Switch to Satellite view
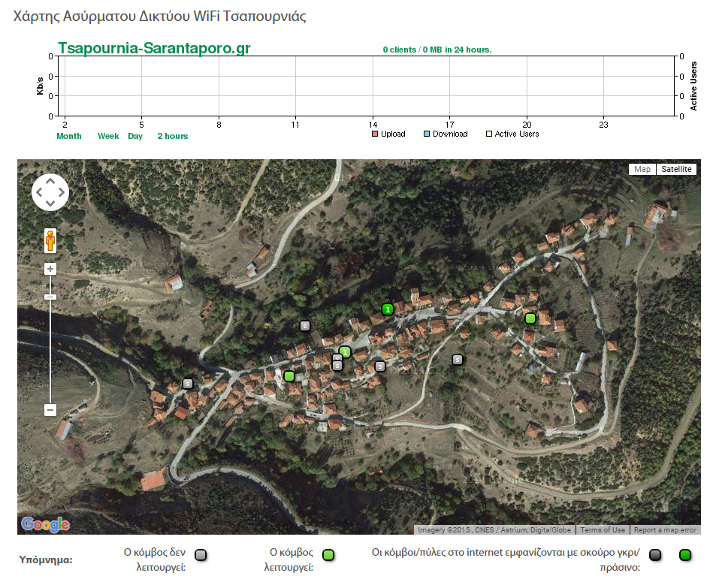The width and height of the screenshot is (716, 588). point(675,169)
